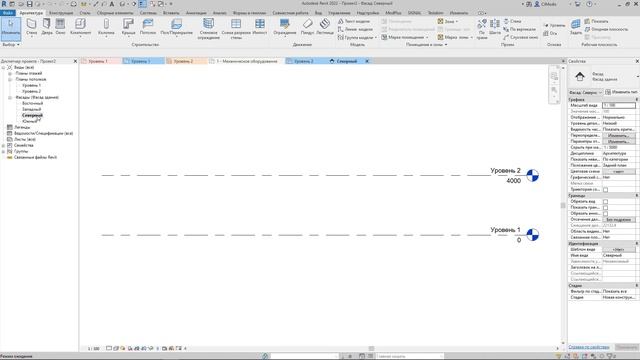640x360 pixels.
Task: Open the Выбор dropdown below Modify
Action: click(x=11, y=44)
